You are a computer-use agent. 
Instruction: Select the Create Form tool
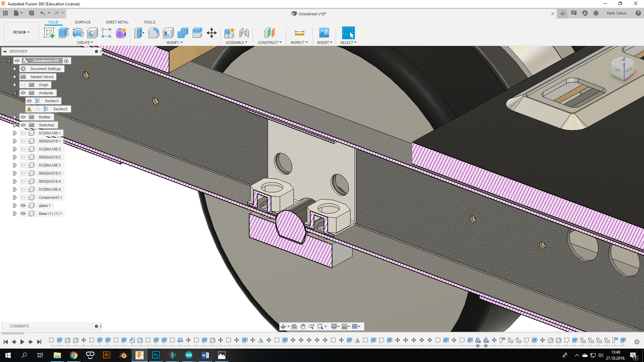[x=121, y=33]
